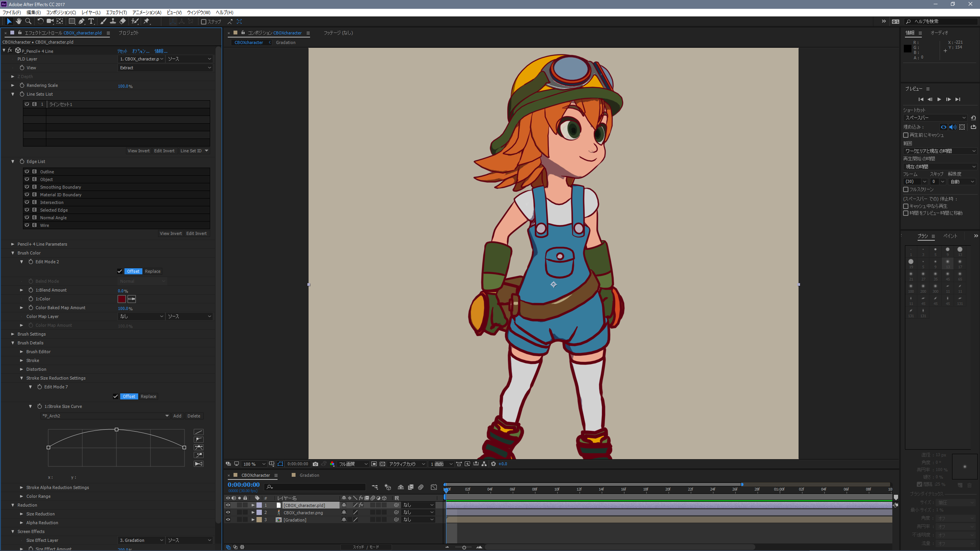This screenshot has height=551, width=980.
Task: Click Replace button under Edit Mode 2
Action: [x=152, y=271]
